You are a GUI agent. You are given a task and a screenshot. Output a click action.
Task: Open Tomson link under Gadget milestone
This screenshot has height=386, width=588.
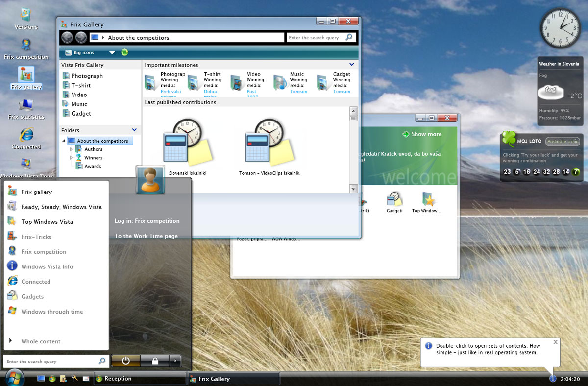342,92
